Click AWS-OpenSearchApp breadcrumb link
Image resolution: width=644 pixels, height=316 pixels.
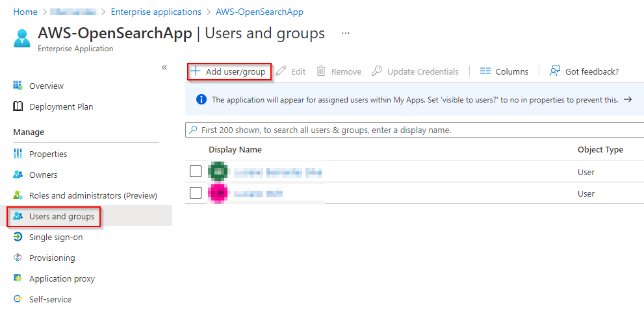click(259, 12)
